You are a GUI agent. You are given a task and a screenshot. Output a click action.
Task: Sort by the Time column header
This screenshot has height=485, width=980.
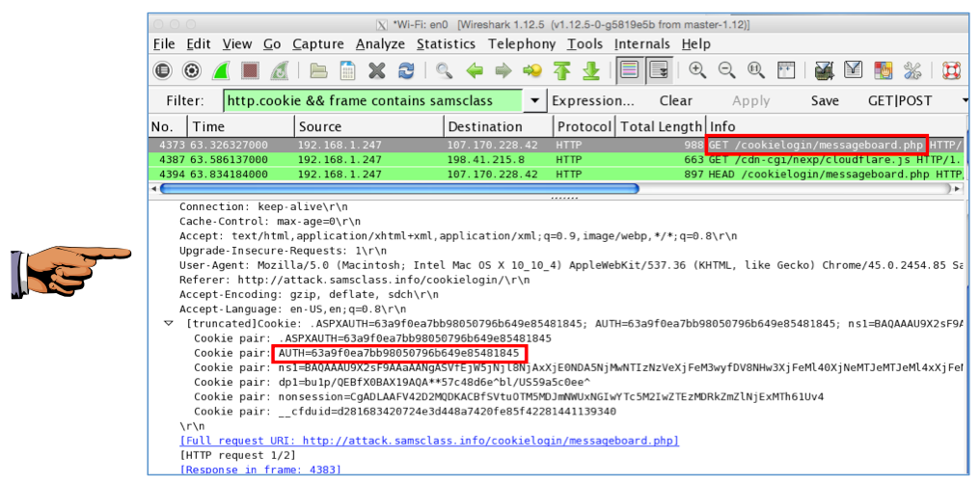tap(240, 127)
